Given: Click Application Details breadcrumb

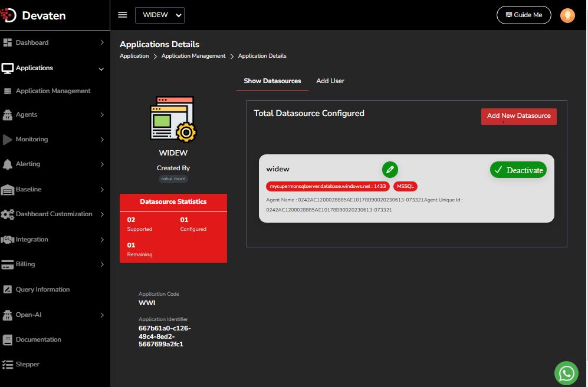Looking at the screenshot, I should pyautogui.click(x=262, y=56).
